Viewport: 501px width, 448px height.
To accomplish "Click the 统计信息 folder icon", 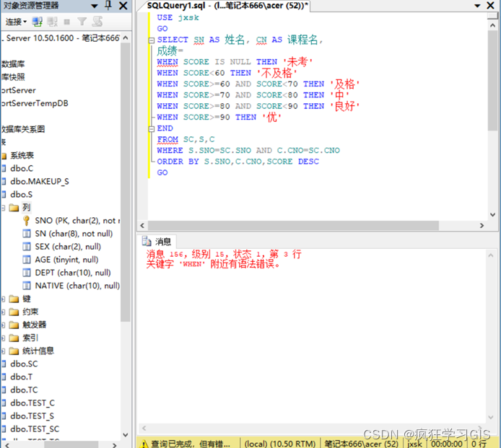I will click(14, 351).
